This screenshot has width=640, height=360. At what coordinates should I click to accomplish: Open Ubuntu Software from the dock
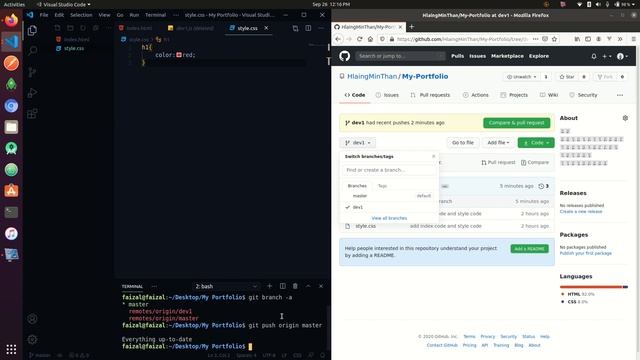[x=11, y=191]
